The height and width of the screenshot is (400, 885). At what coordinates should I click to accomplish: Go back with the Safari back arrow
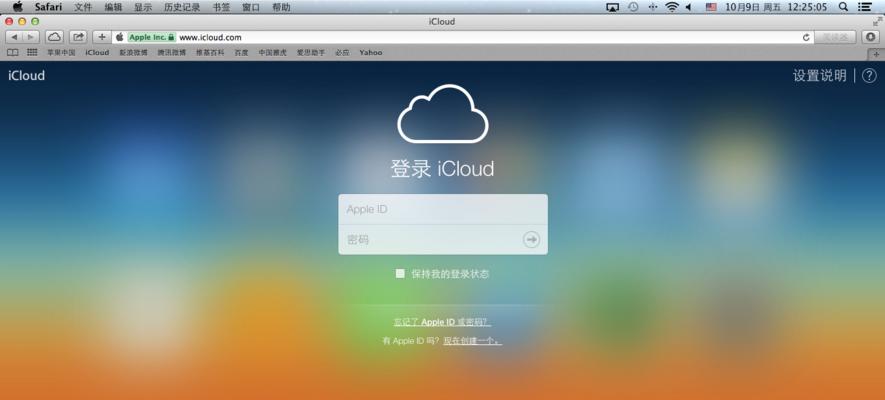14,37
